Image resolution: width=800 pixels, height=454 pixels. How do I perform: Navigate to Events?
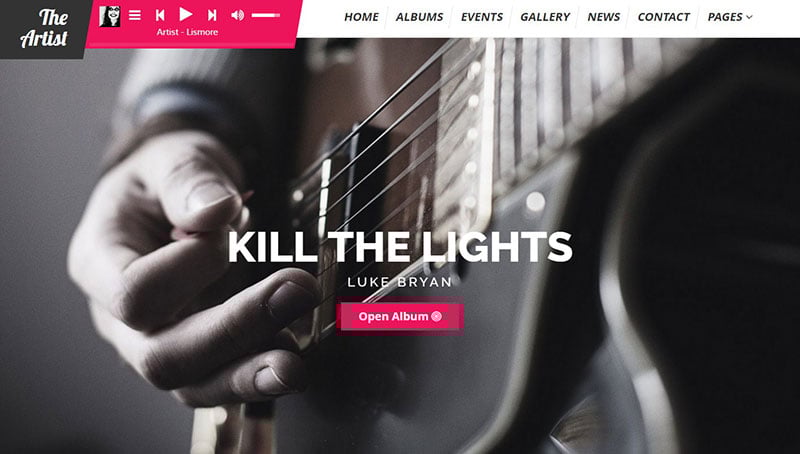point(482,17)
